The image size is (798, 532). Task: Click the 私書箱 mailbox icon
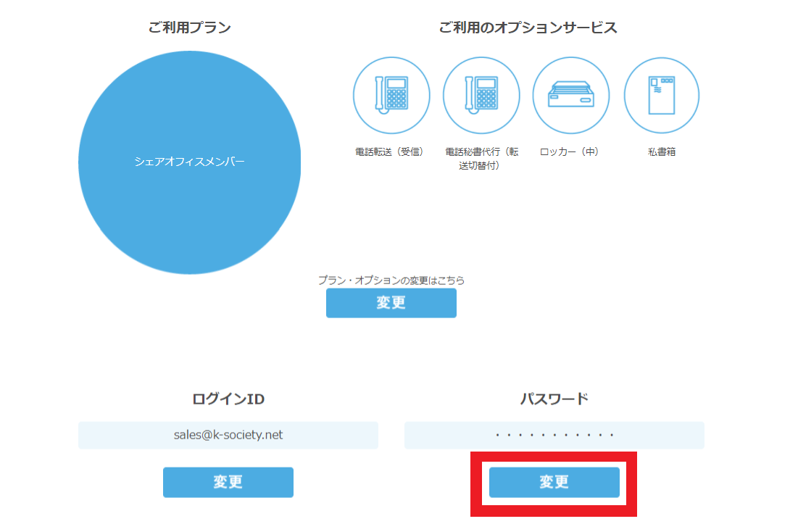(x=661, y=96)
